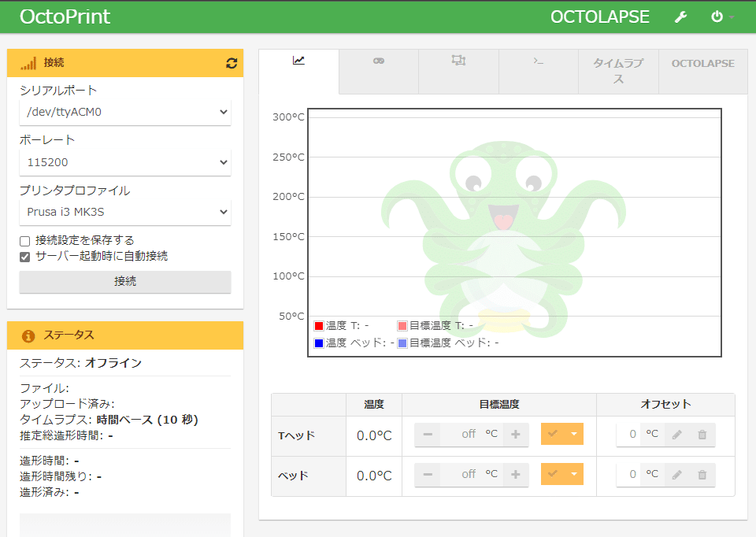This screenshot has width=756, height=537.
Task: Refresh serial ports with the refresh icon
Action: [231, 63]
